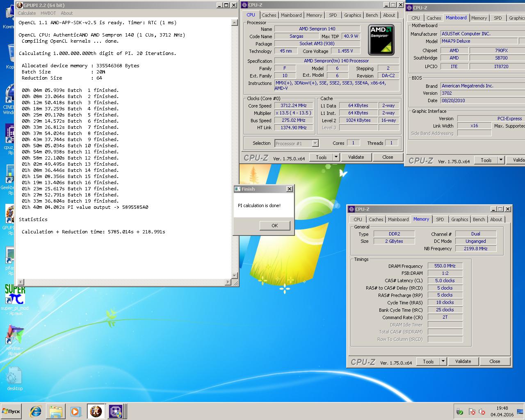Click AMD Sempron logo in CPU-Z

(381, 40)
